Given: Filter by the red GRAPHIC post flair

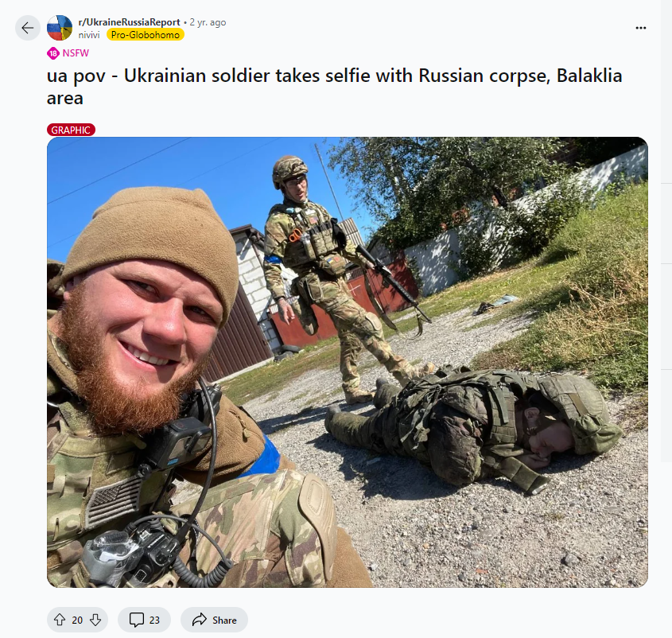Looking at the screenshot, I should tap(71, 130).
